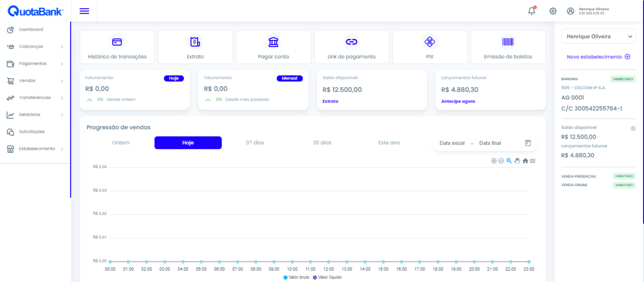Screen dimensions: 644x282
Task: Reset chart zoom with home icon
Action: click(x=525, y=161)
